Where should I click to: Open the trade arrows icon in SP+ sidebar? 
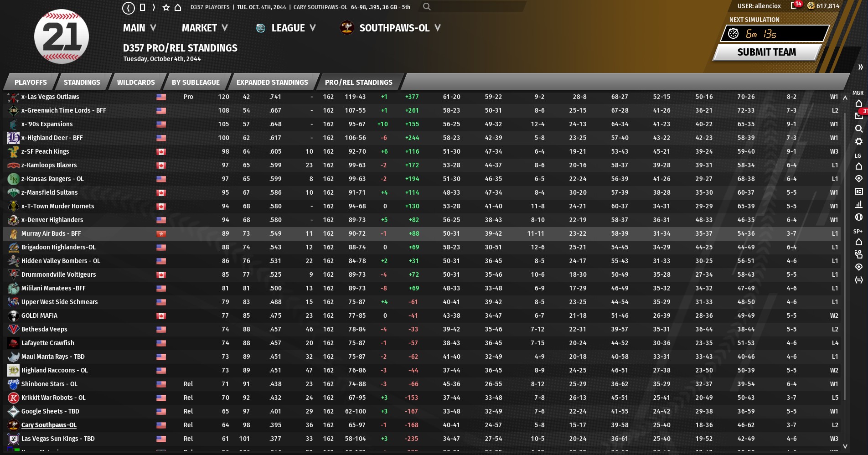coord(859,280)
